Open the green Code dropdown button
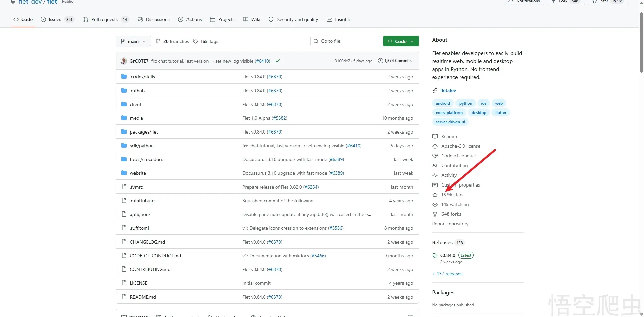The image size is (644, 317). tap(401, 41)
